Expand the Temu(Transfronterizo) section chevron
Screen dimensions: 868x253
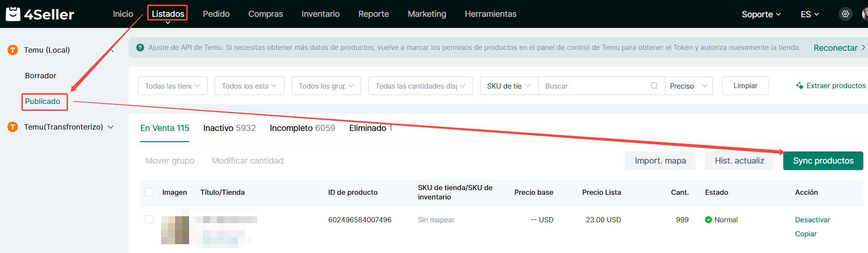click(x=111, y=127)
